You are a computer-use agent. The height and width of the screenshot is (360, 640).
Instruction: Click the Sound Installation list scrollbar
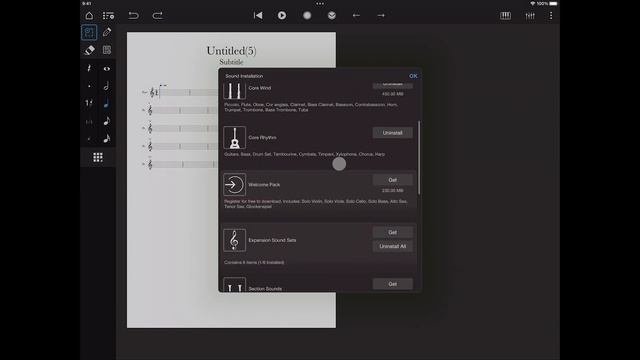(x=419, y=158)
